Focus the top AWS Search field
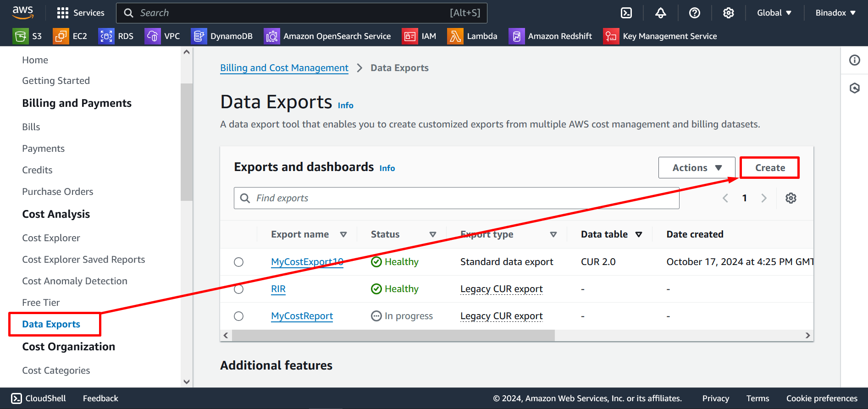Screen dimensions: 868x409 pos(301,13)
